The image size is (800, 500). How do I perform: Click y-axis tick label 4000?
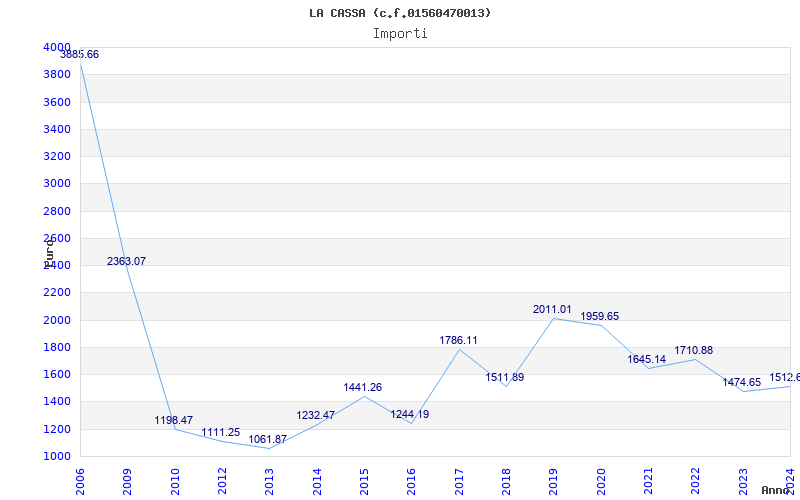[x=57, y=47]
